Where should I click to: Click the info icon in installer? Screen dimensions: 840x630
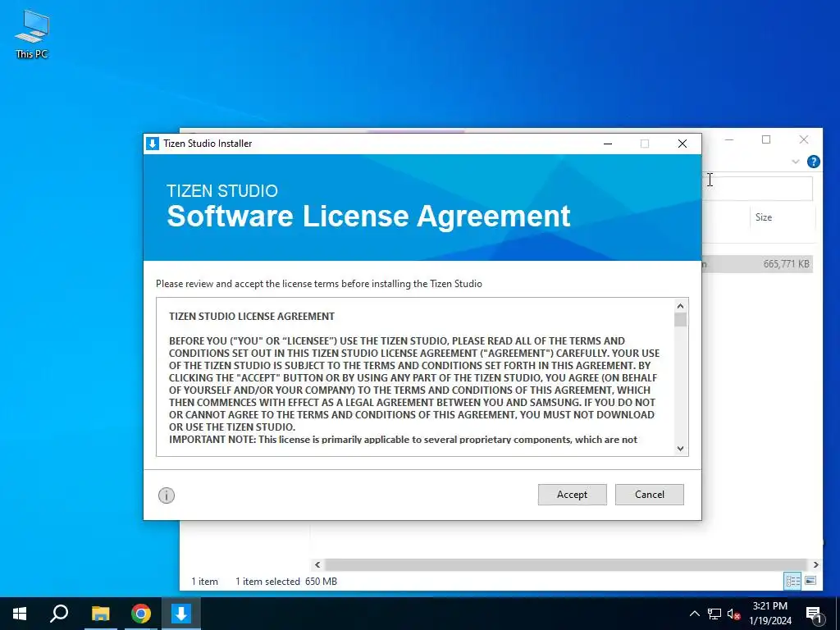167,495
